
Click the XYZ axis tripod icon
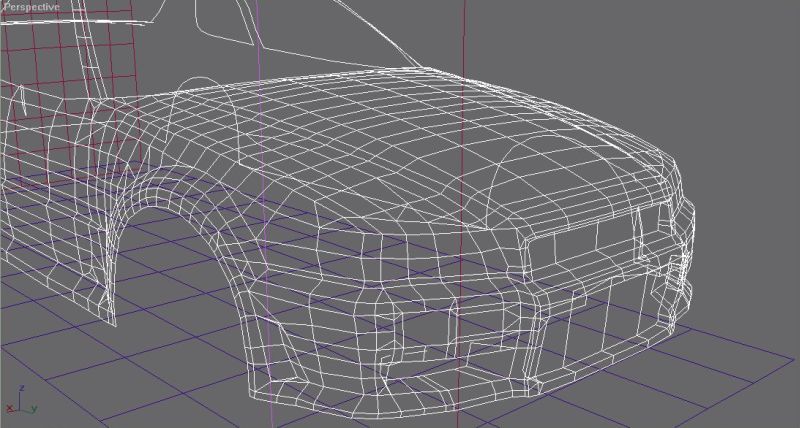(x=20, y=405)
